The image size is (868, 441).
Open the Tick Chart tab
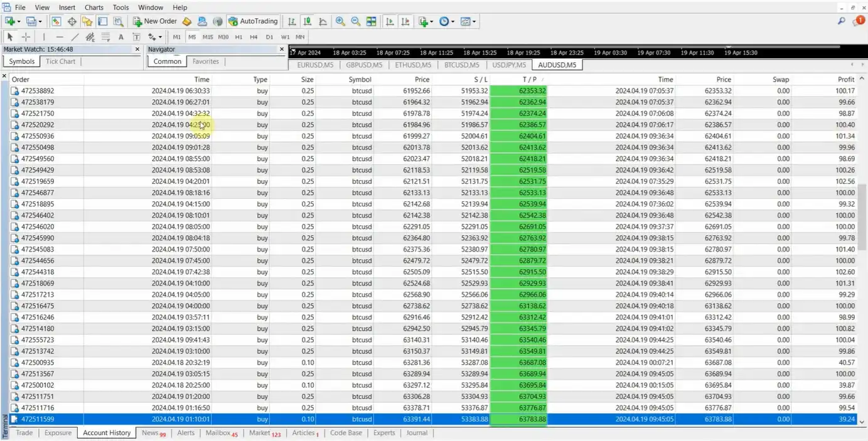click(60, 61)
